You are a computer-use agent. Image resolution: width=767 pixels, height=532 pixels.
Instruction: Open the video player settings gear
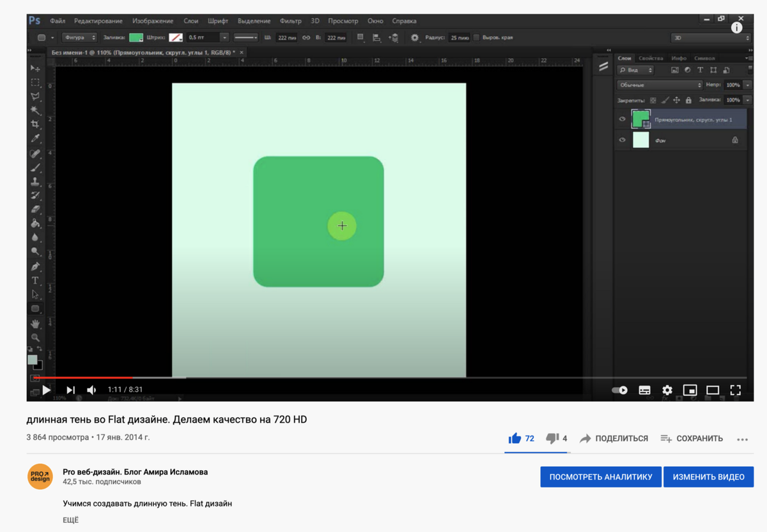667,390
